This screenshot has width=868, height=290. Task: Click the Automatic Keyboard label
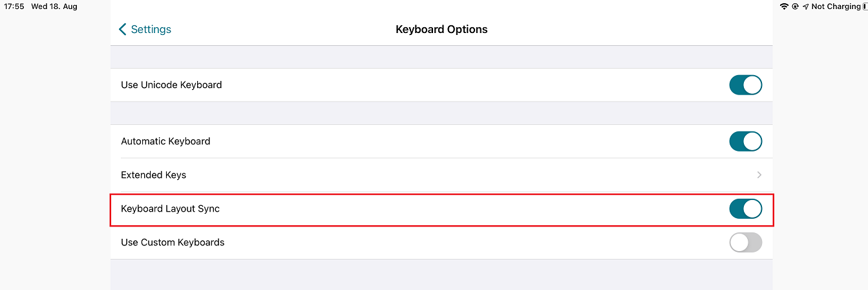point(165,141)
